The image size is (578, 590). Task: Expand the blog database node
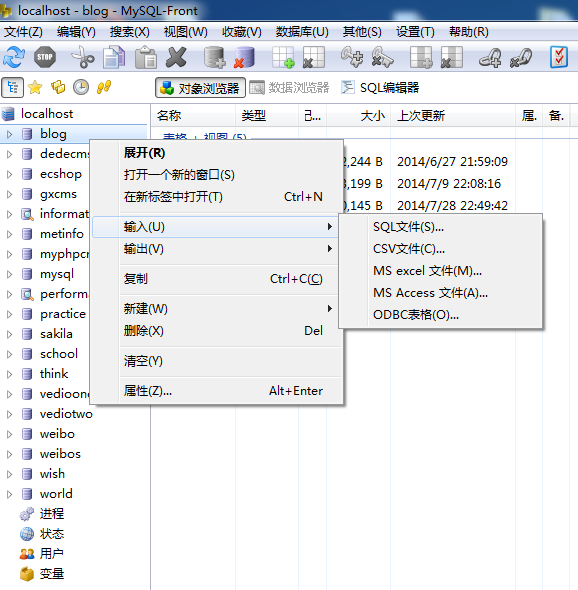pos(9,134)
